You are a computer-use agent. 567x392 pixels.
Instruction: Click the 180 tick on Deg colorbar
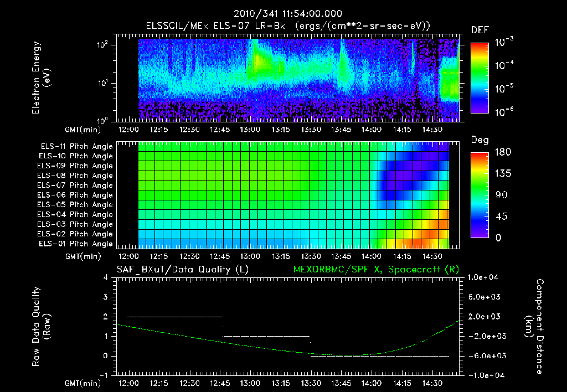503,152
